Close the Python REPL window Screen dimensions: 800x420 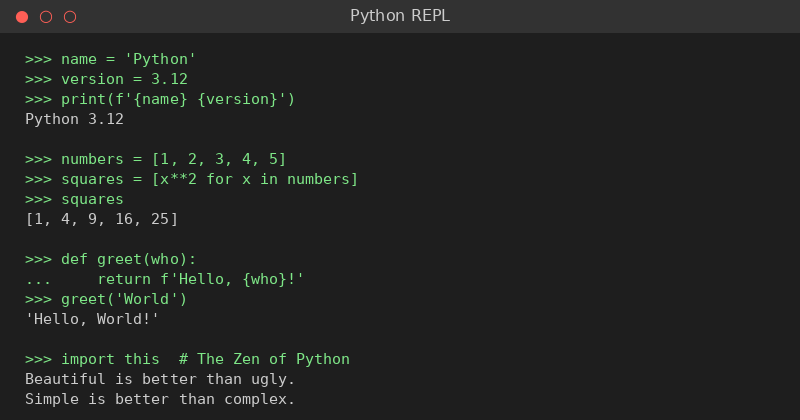22,17
